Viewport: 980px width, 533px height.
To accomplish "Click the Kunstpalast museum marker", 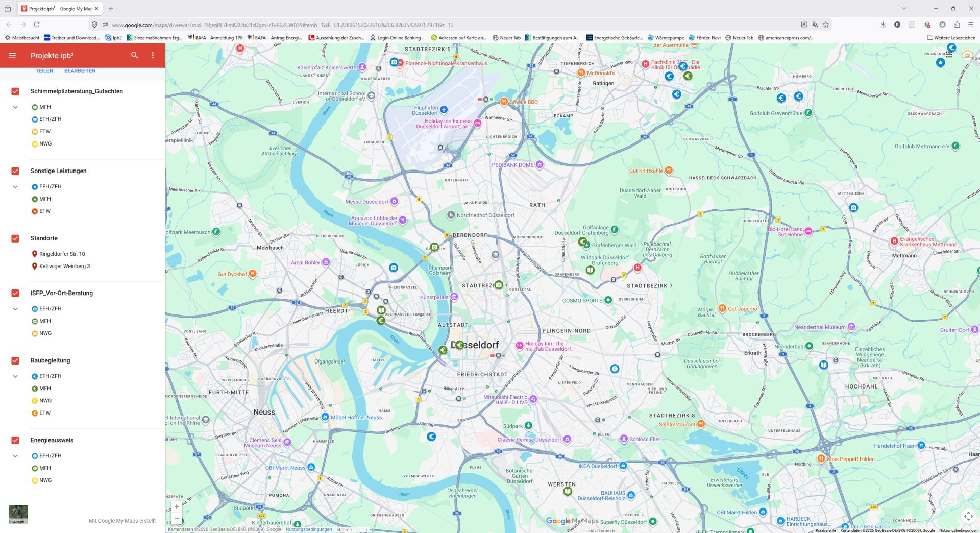I will [x=454, y=297].
